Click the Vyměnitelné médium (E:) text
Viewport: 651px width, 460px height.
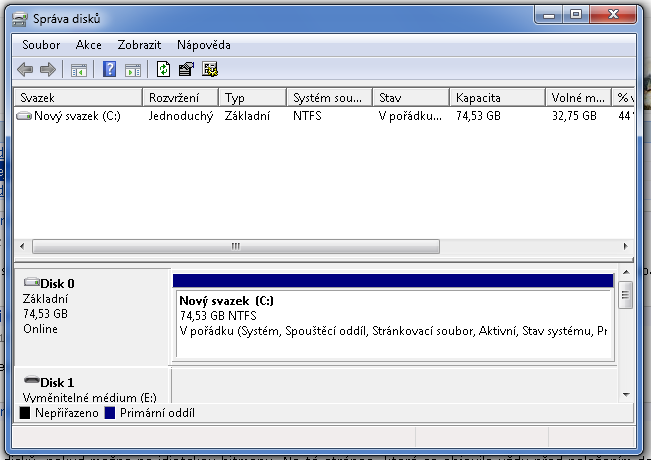tap(90, 397)
